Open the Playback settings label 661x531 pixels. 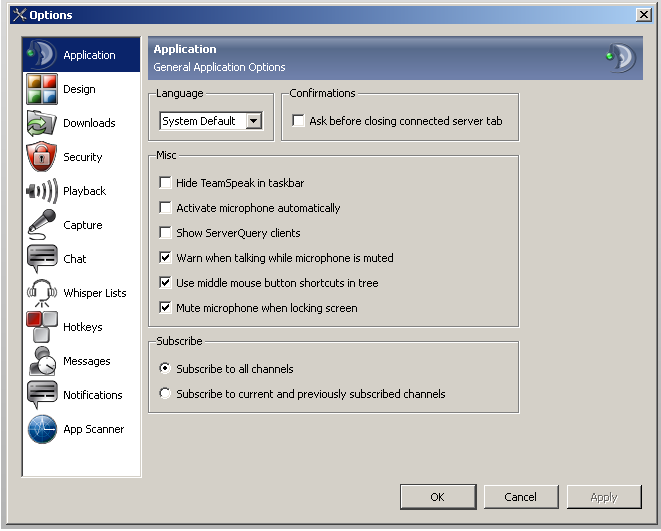[x=84, y=191]
